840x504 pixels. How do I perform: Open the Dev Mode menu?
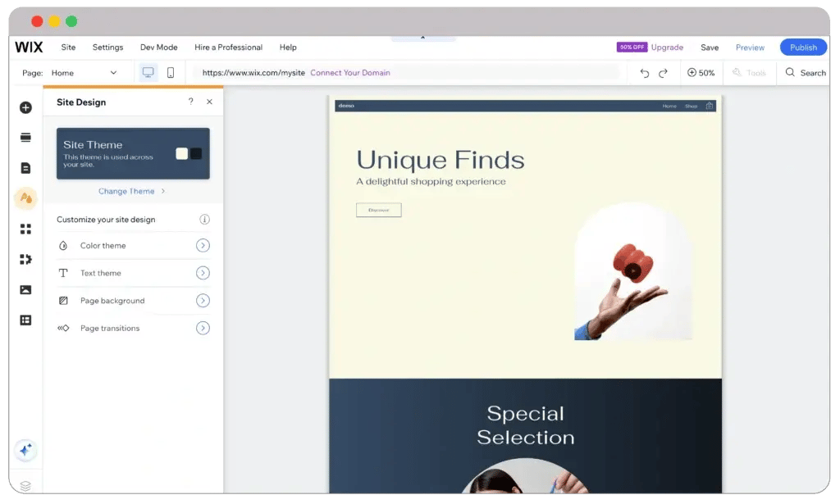[x=158, y=48]
